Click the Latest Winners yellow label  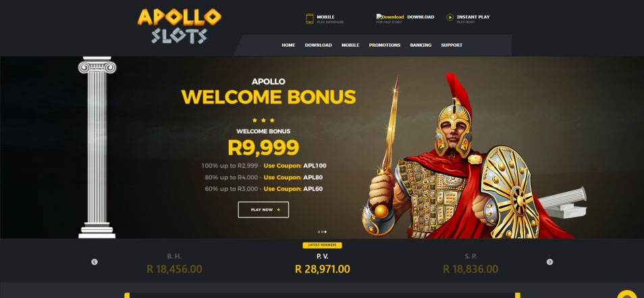click(x=323, y=245)
